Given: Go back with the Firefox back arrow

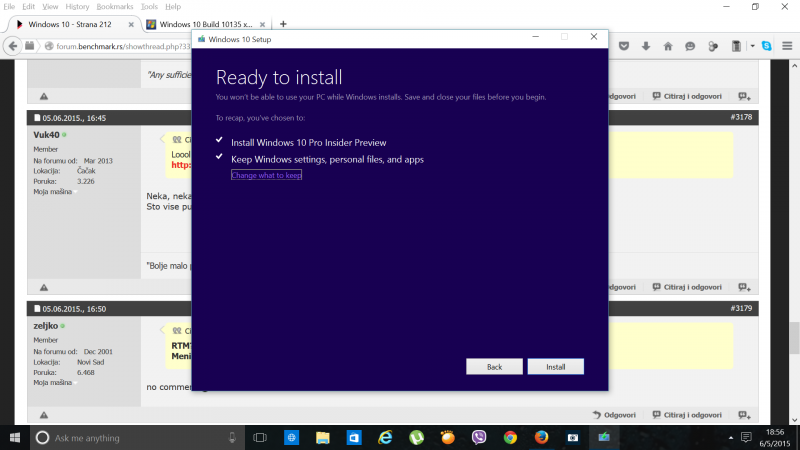Looking at the screenshot, I should [x=13, y=46].
